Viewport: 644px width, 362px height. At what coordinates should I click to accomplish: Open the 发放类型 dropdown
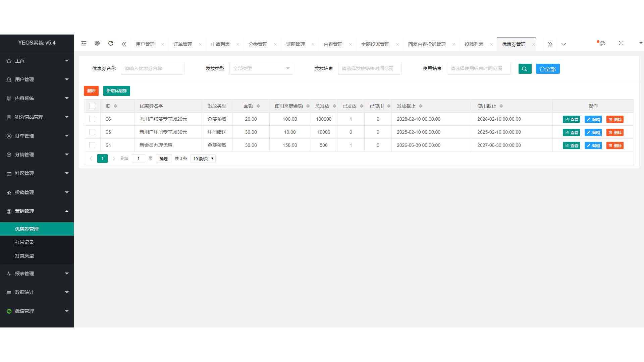tap(261, 68)
